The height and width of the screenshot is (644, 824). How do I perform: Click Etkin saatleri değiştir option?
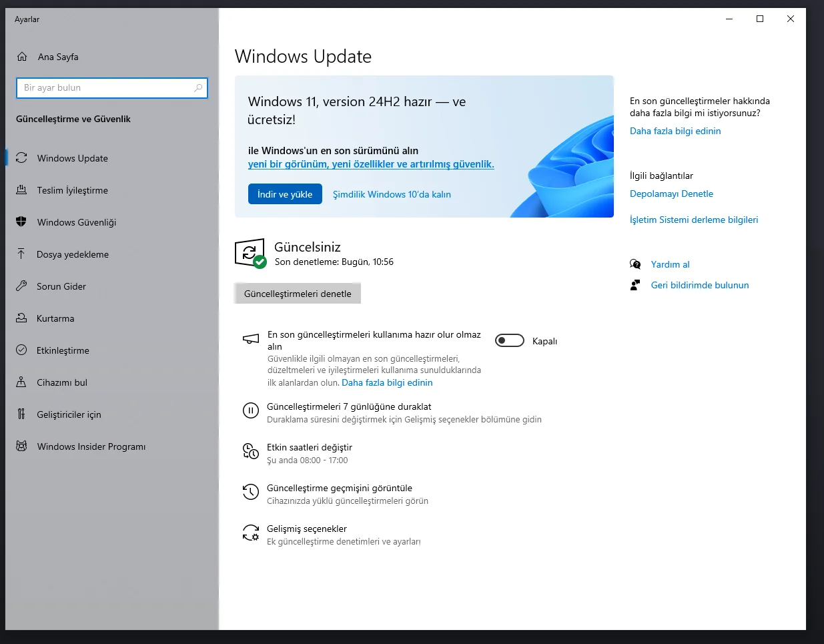pos(310,447)
